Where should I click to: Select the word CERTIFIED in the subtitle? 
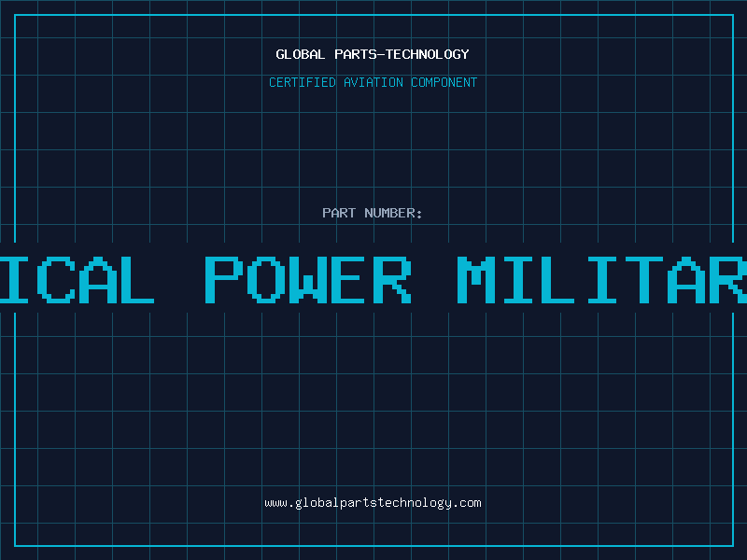coord(303,82)
